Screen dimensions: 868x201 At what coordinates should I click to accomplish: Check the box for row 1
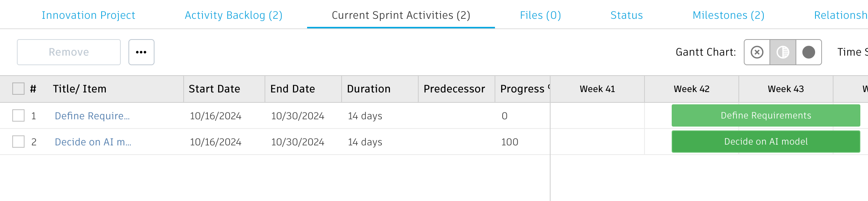pyautogui.click(x=18, y=115)
